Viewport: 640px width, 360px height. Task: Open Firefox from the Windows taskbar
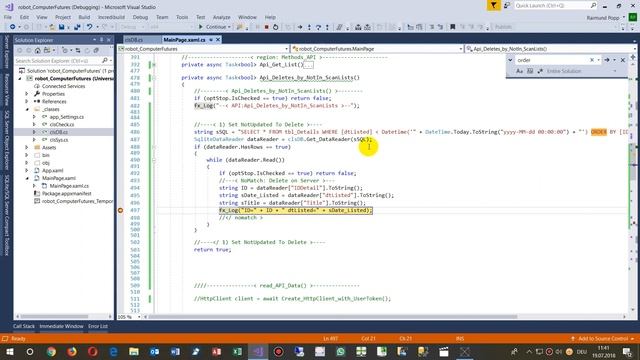(x=72, y=351)
